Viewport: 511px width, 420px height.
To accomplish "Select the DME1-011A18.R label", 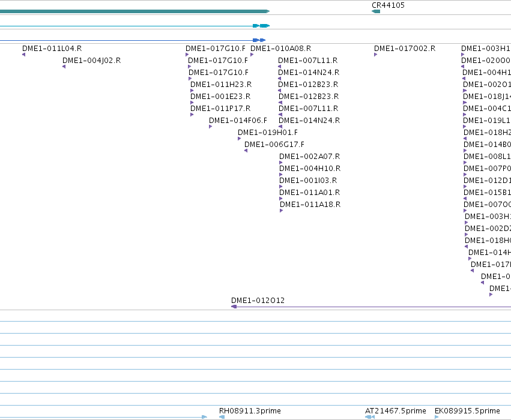I will [x=310, y=205].
